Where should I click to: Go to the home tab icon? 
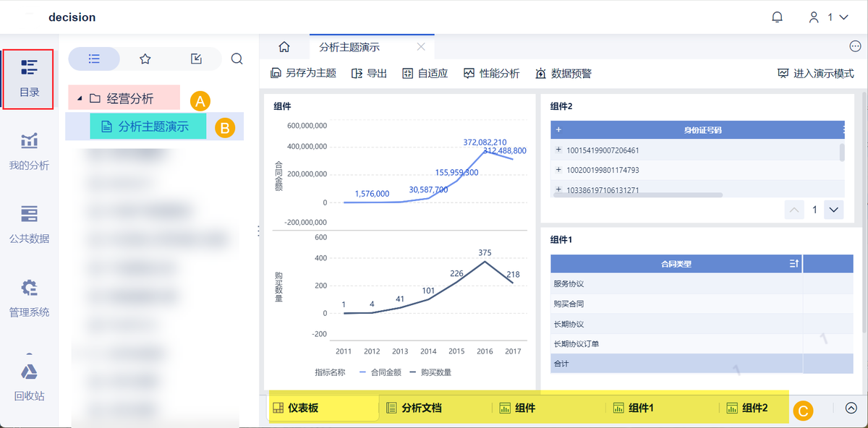point(284,47)
